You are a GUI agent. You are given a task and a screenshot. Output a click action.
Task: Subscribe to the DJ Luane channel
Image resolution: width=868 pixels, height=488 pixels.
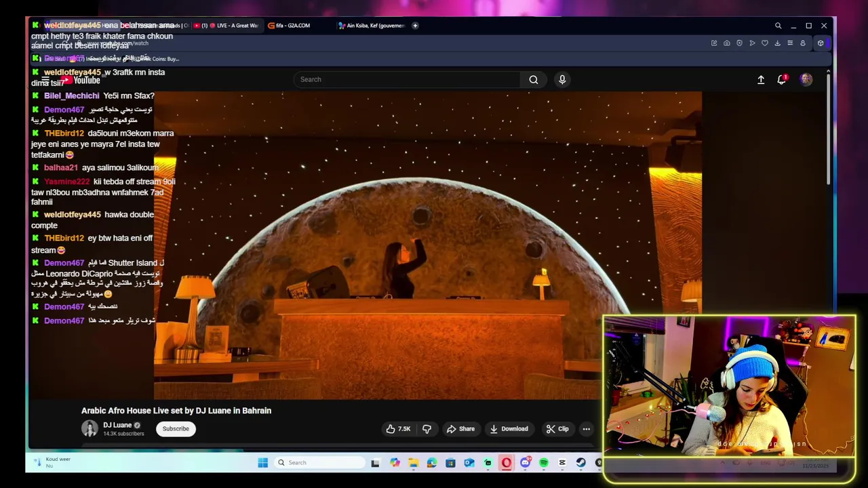(176, 429)
